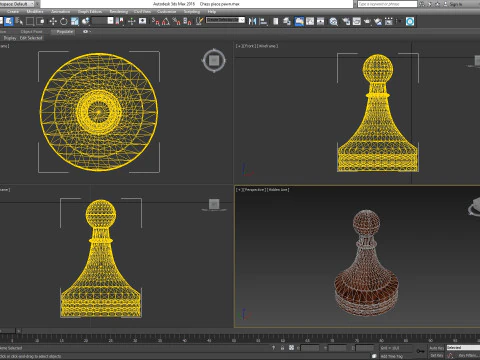Open Key Filters dialog

pos(469,356)
